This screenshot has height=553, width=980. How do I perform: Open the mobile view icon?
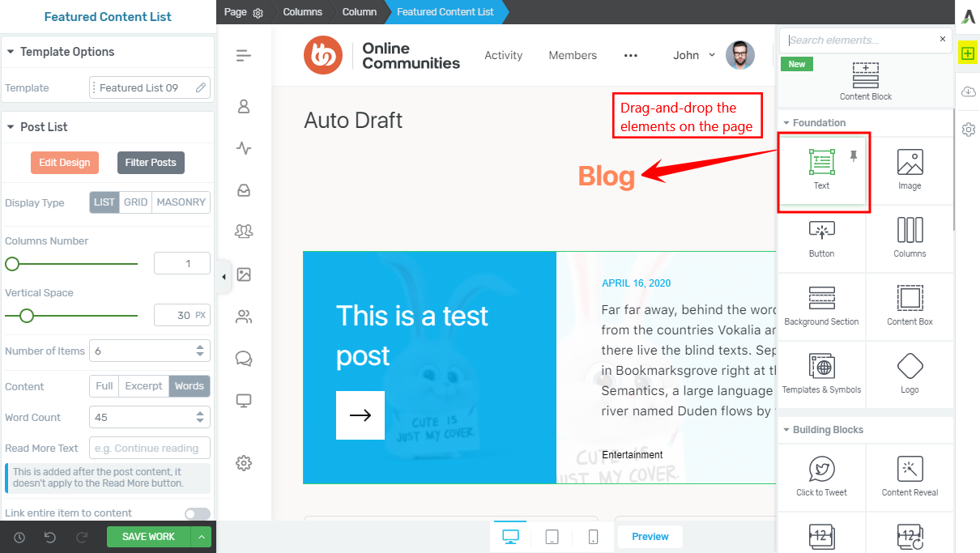click(594, 535)
